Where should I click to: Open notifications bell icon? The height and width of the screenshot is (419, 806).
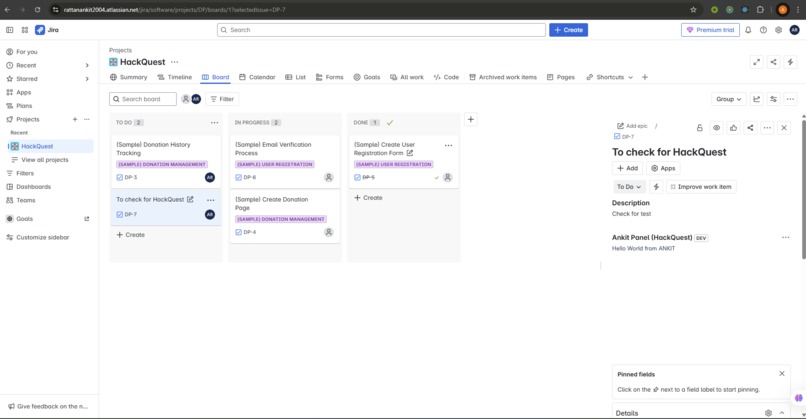point(748,30)
